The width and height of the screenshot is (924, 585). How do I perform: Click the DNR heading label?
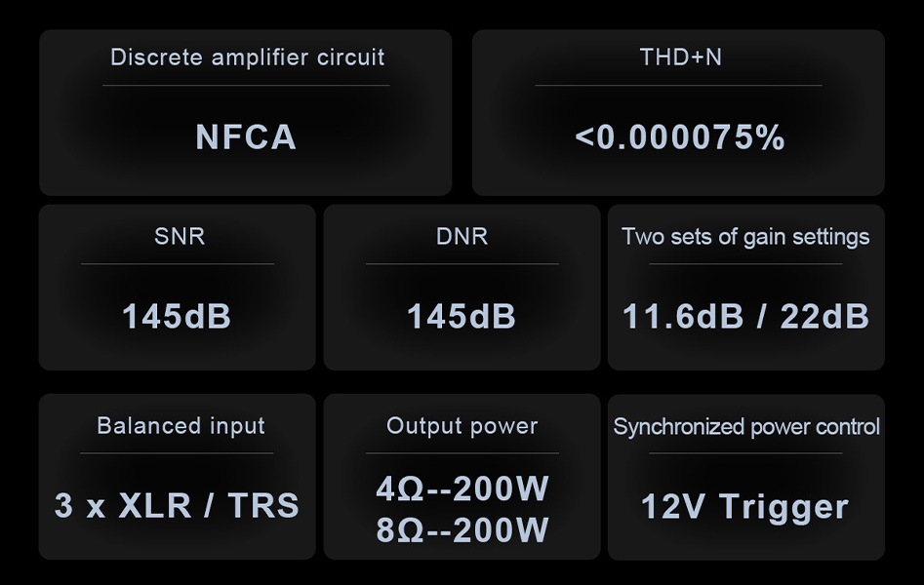click(x=462, y=236)
